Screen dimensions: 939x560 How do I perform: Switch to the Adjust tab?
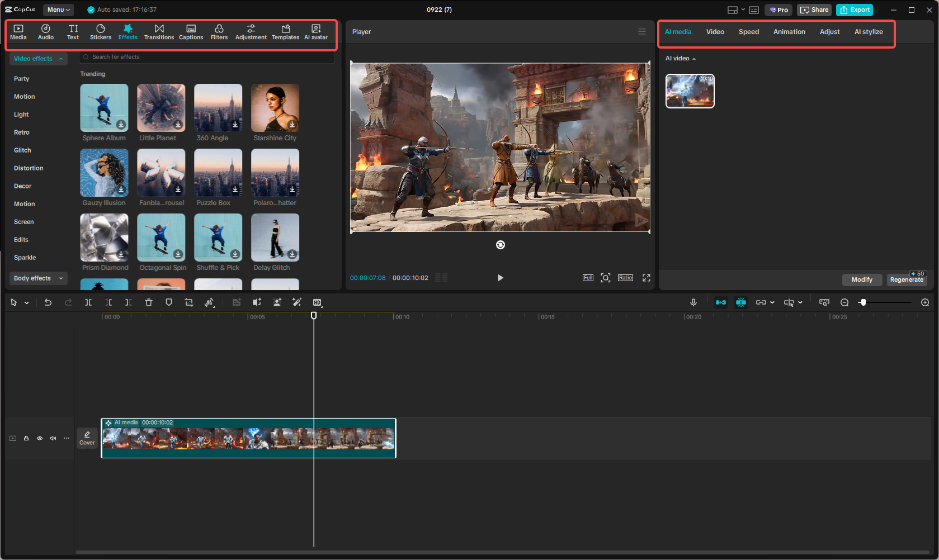point(830,32)
